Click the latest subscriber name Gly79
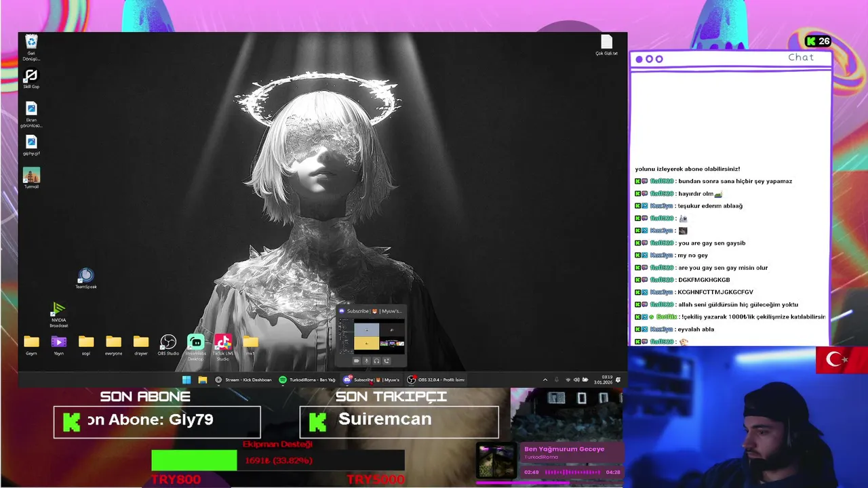Screen dimensions: 868x488 pyautogui.click(x=191, y=420)
